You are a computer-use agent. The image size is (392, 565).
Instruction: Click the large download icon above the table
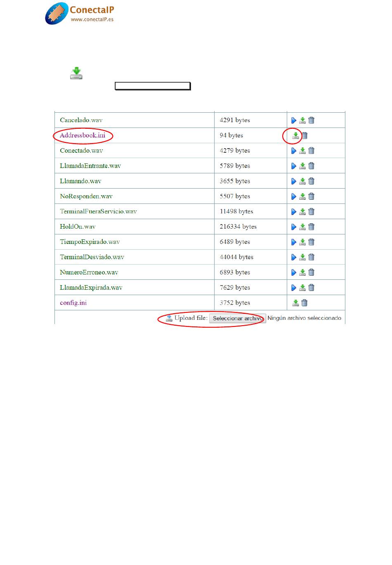76,73
